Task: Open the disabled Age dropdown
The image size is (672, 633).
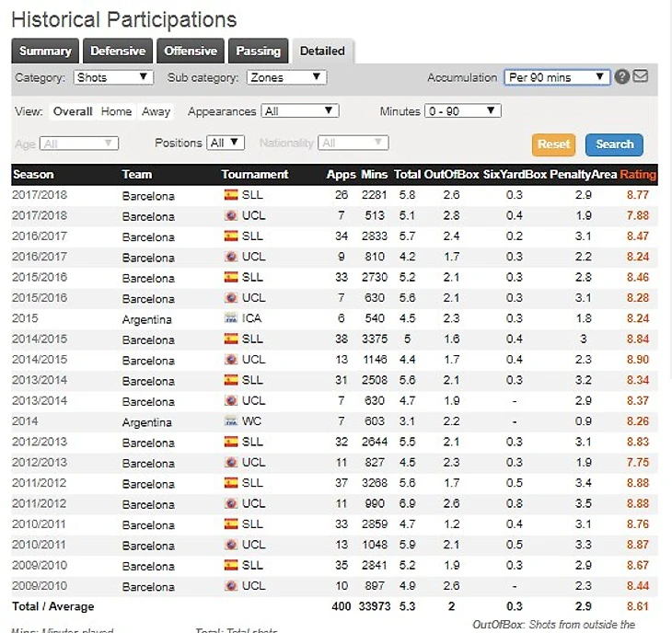Action: point(79,144)
